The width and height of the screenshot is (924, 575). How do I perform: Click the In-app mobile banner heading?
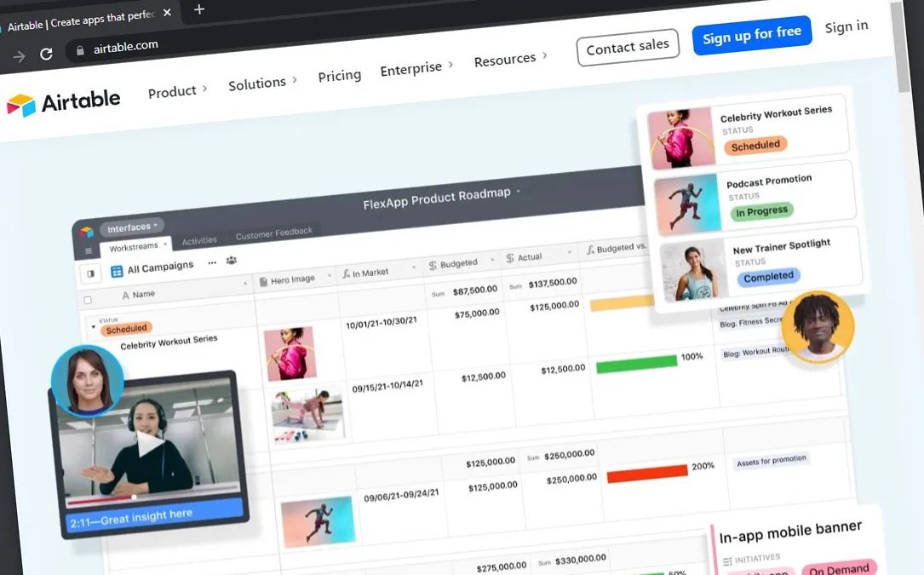click(x=790, y=532)
